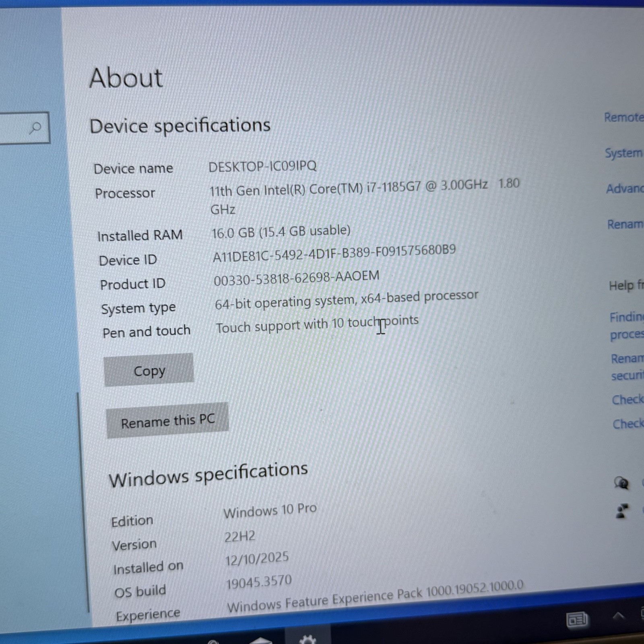The width and height of the screenshot is (644, 644).
Task: Click the '16.0 GB (15.4 GB usable)' value
Action: click(281, 232)
